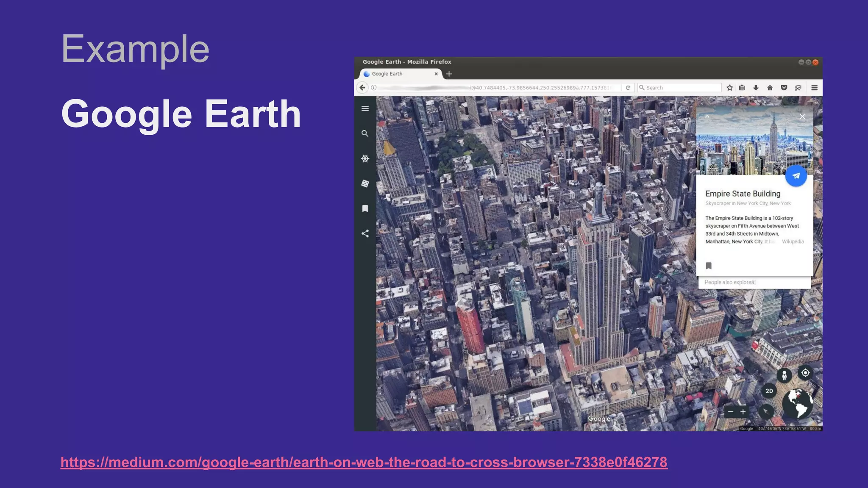Zoom out with the minus button

730,412
